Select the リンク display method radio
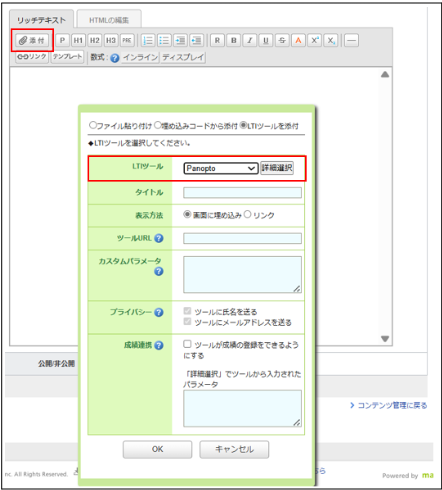Viewport: 442px width, 490px height. pos(247,214)
